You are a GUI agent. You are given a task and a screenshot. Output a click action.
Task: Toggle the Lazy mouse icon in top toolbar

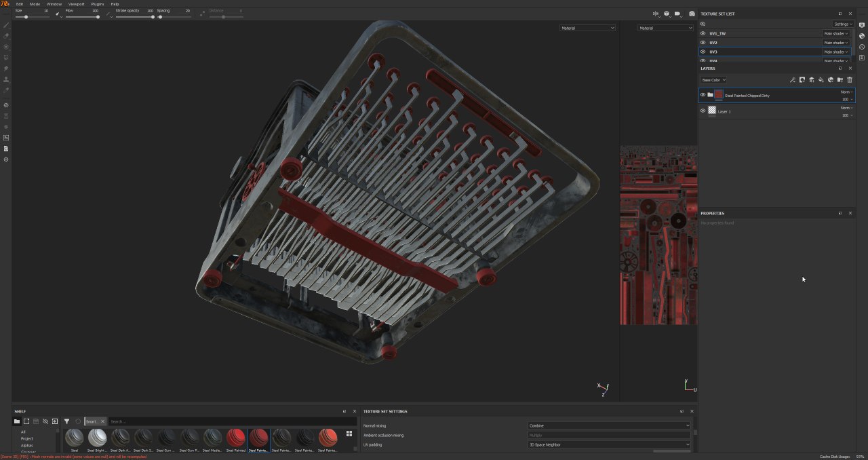point(202,14)
